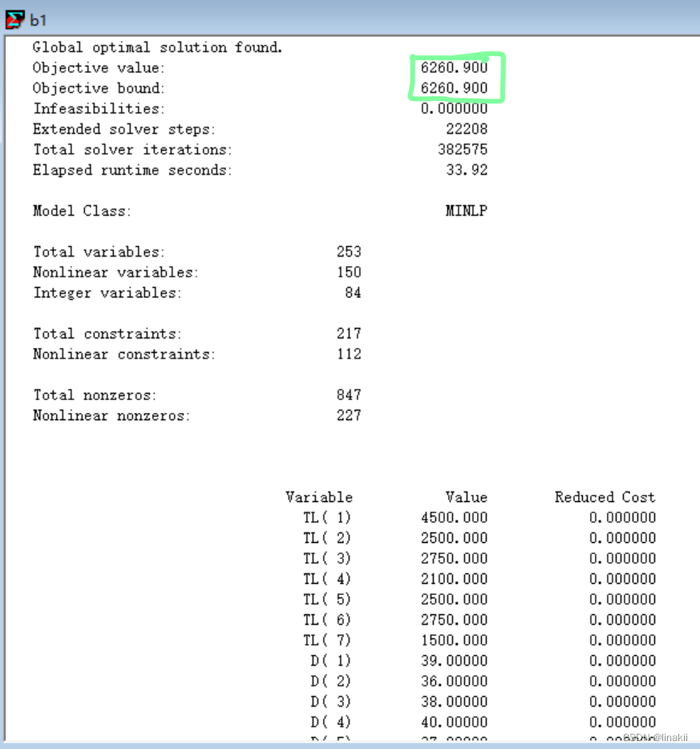
Task: Click the TL( 4) variable name
Action: pos(328,579)
